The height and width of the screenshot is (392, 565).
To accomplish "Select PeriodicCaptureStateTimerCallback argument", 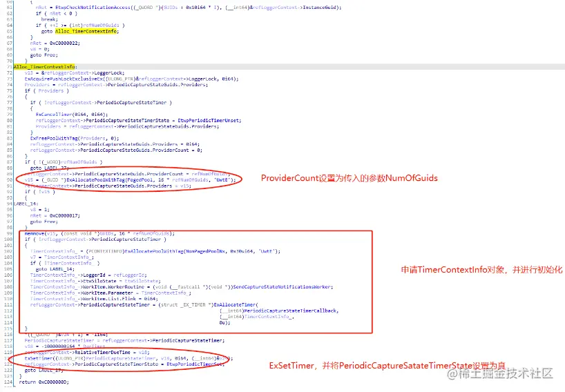I will click(x=290, y=311).
